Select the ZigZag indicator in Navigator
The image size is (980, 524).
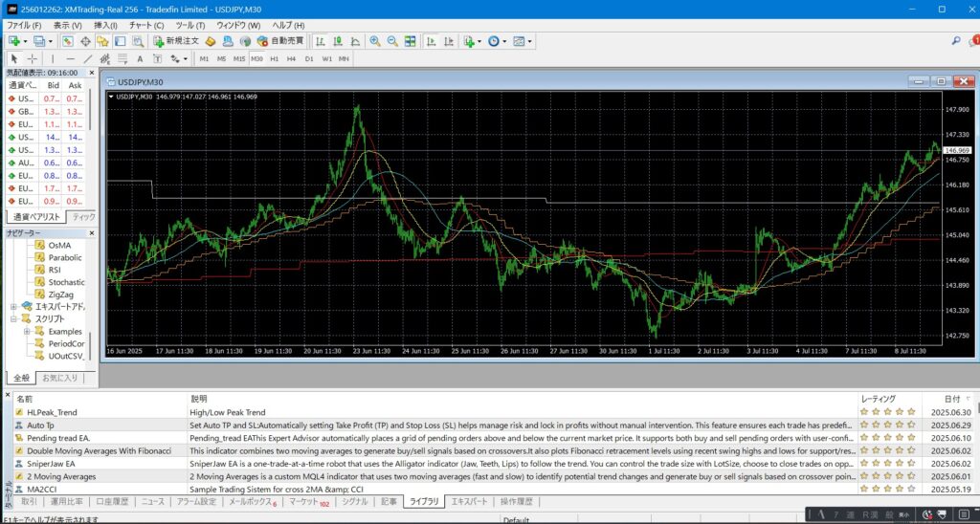60,295
